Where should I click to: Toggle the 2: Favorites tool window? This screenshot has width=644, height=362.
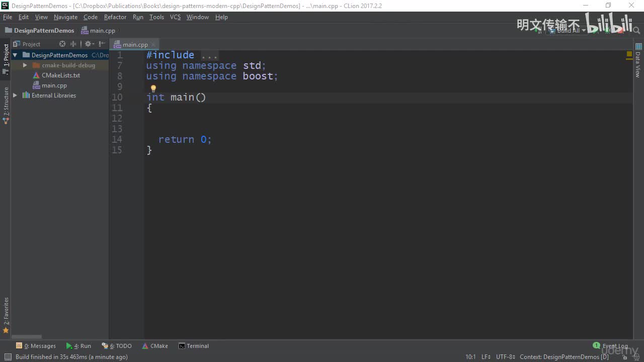point(6,315)
